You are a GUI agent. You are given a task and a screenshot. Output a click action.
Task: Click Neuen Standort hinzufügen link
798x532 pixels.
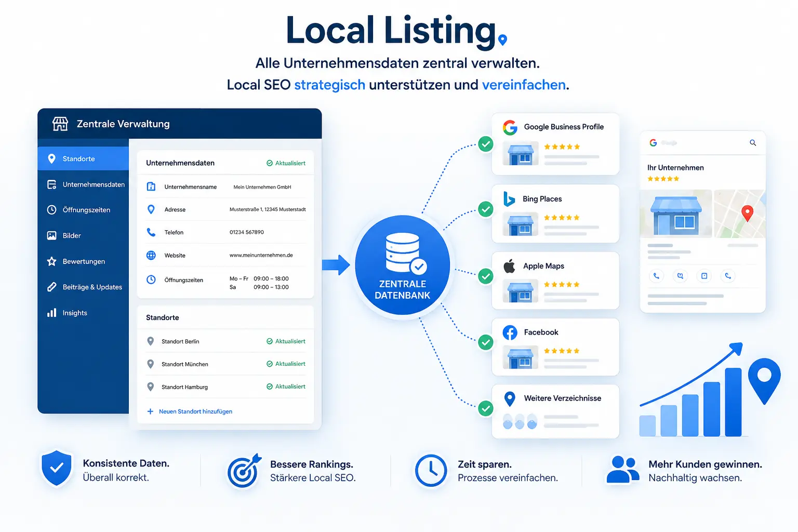pyautogui.click(x=190, y=411)
